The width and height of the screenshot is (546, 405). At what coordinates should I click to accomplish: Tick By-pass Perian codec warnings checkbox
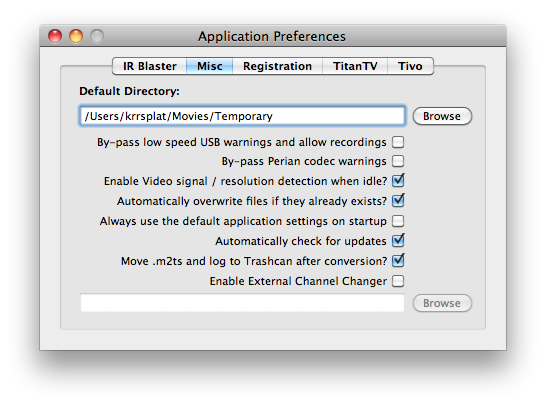point(398,161)
